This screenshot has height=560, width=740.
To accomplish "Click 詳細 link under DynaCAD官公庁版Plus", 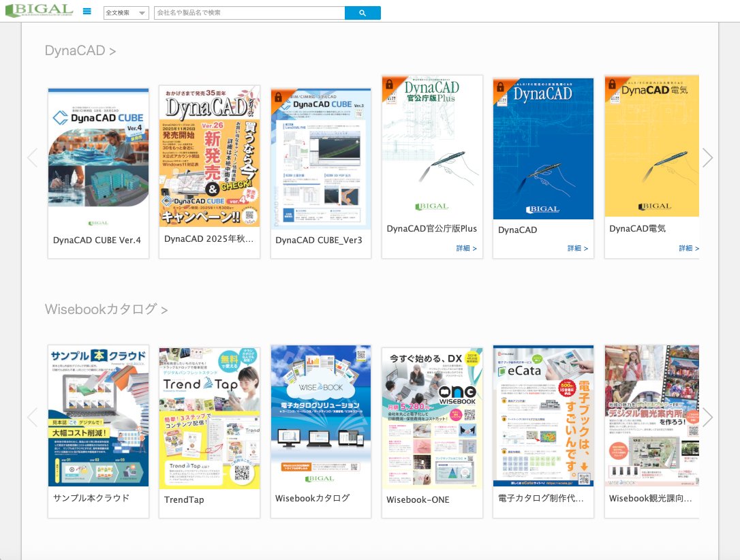I will tap(466, 248).
